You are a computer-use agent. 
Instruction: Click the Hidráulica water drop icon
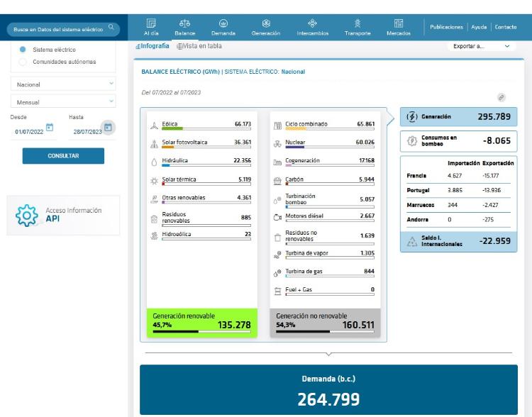tap(154, 162)
